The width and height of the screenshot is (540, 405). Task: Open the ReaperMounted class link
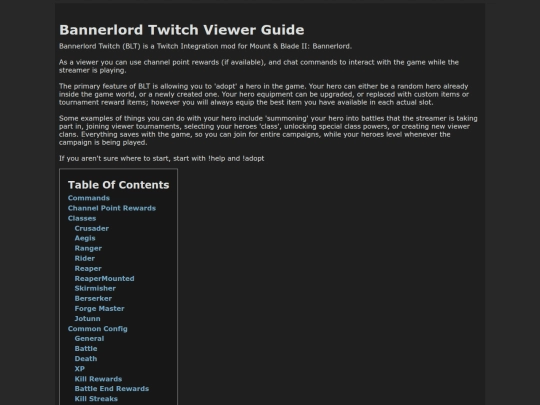[104, 278]
